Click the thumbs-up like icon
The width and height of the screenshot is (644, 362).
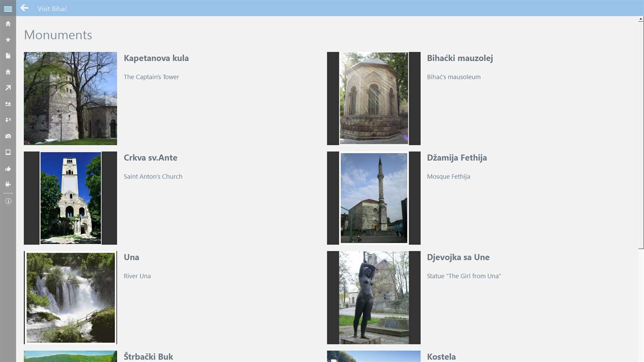coord(8,168)
